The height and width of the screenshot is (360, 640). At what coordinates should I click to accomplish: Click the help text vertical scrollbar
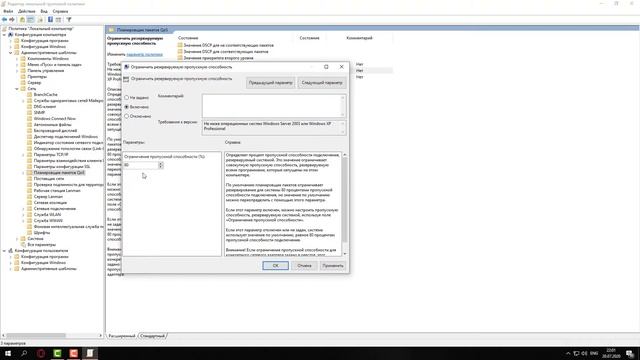344,204
